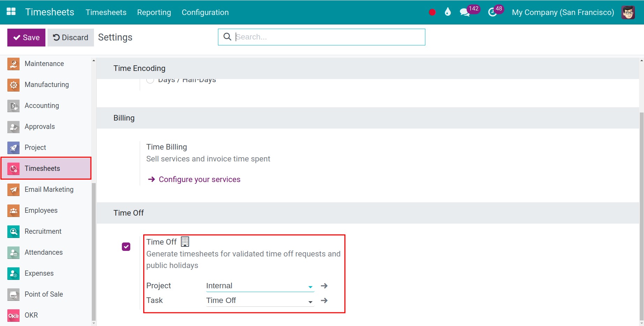The height and width of the screenshot is (326, 644).
Task: Select Expenses settings tab
Action: 46,274
